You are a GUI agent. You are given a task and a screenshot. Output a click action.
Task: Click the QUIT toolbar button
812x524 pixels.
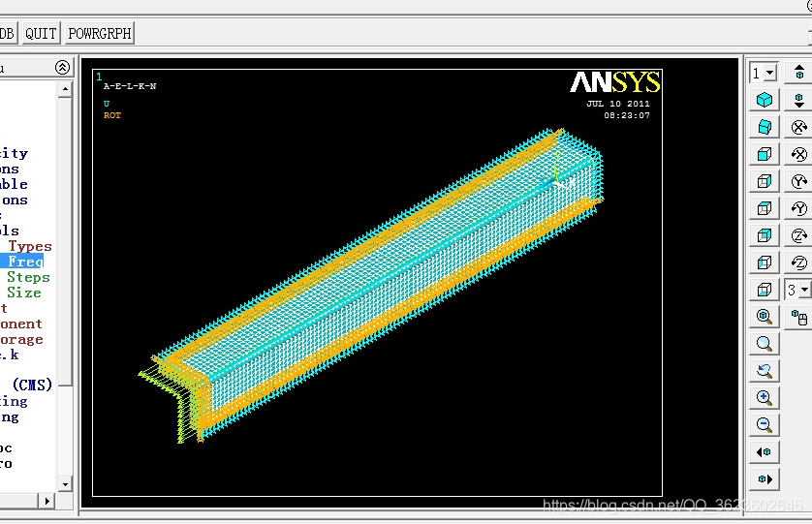point(41,33)
